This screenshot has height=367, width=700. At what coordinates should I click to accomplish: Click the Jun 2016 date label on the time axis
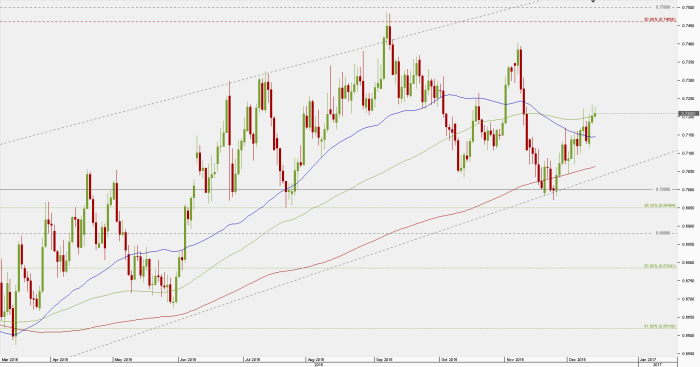(x=188, y=359)
